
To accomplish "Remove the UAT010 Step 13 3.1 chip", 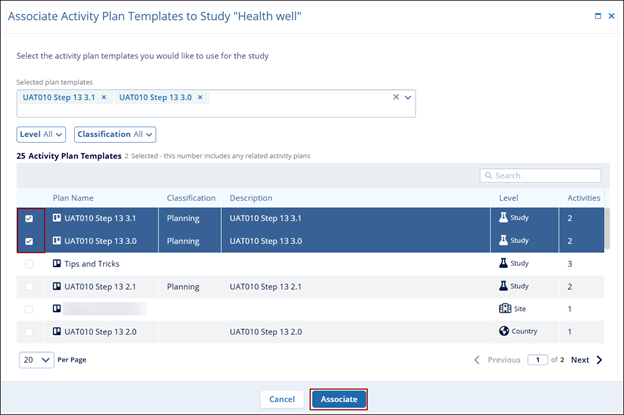I will pos(104,97).
